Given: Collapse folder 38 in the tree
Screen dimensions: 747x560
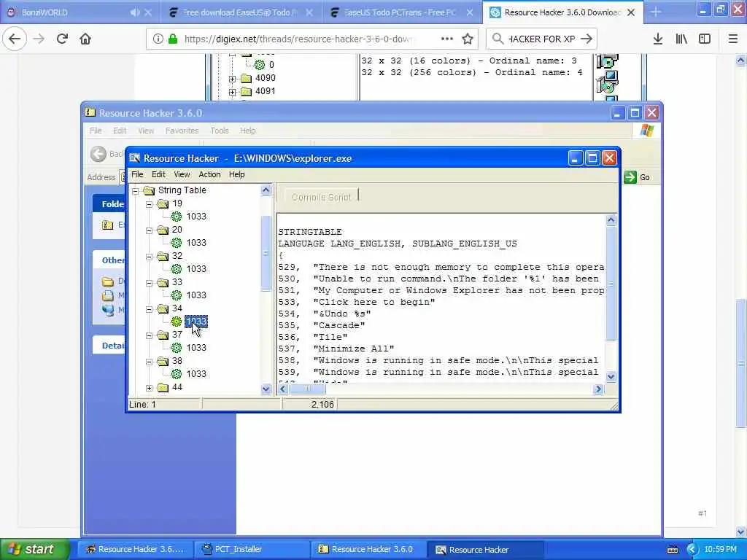Looking at the screenshot, I should [x=149, y=362].
